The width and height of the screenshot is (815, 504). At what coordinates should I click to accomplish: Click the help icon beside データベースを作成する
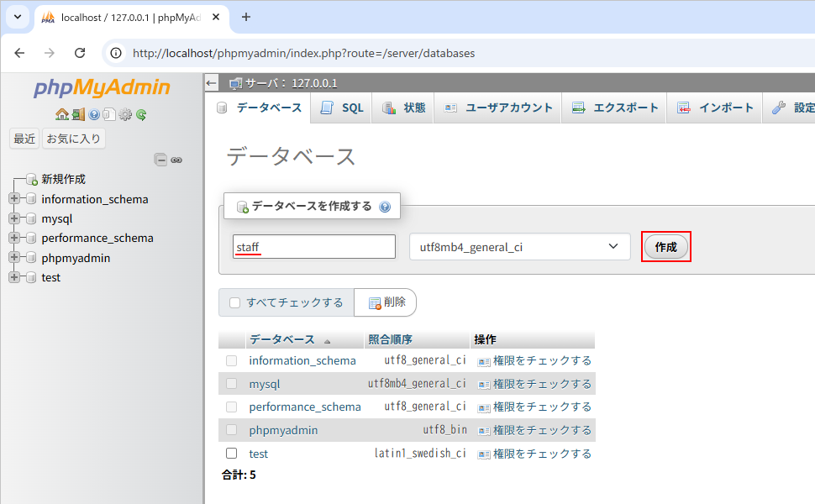tap(385, 206)
